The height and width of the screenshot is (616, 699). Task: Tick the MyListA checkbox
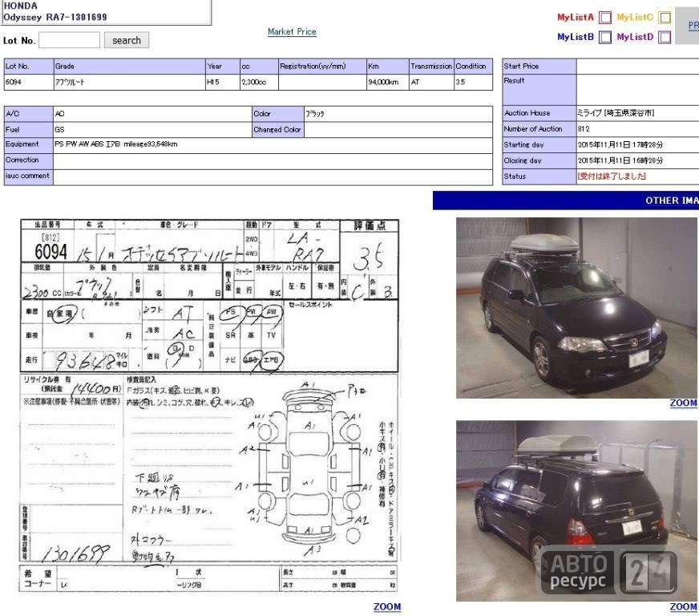[x=605, y=18]
